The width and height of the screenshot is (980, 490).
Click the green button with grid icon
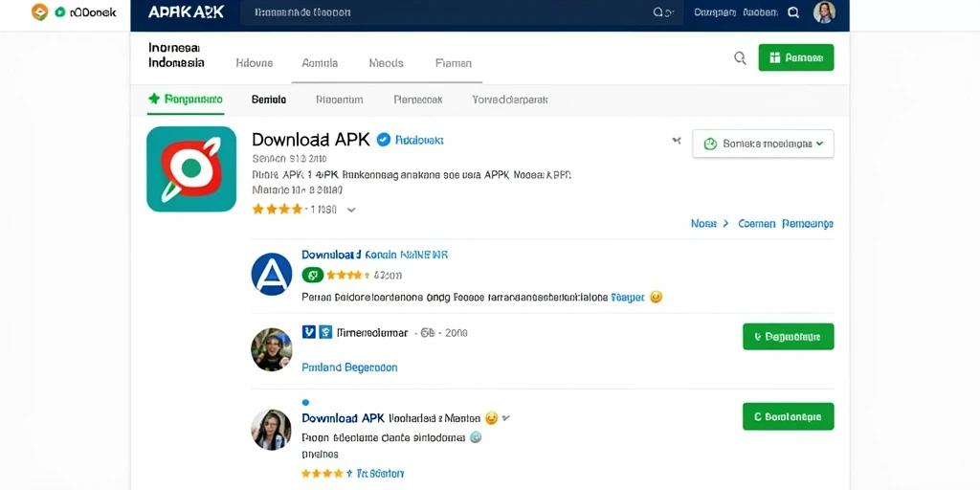[x=795, y=57]
